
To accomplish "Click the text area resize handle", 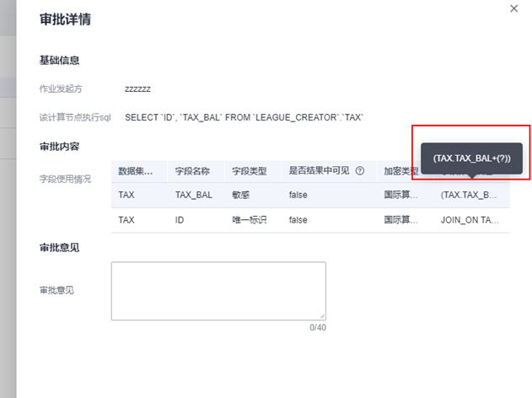I will click(322, 316).
